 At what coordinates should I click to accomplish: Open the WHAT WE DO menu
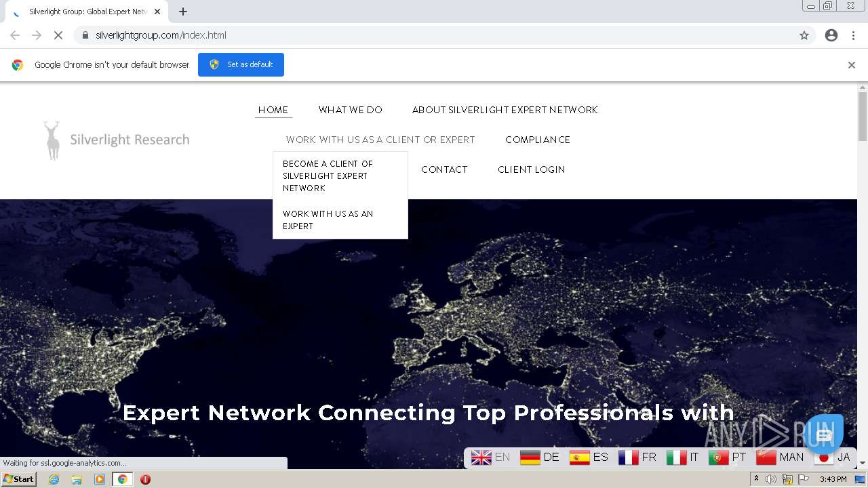tap(350, 110)
